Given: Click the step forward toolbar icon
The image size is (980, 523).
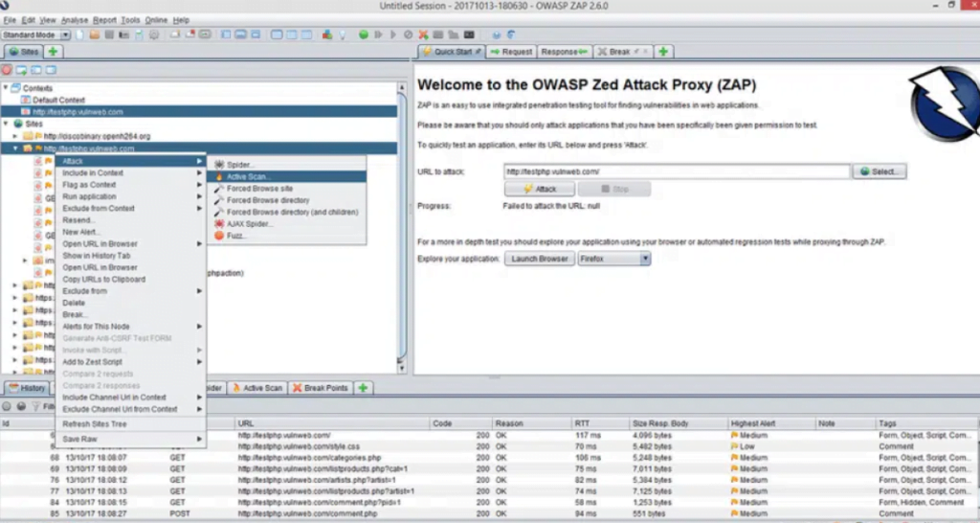Looking at the screenshot, I should tap(378, 35).
